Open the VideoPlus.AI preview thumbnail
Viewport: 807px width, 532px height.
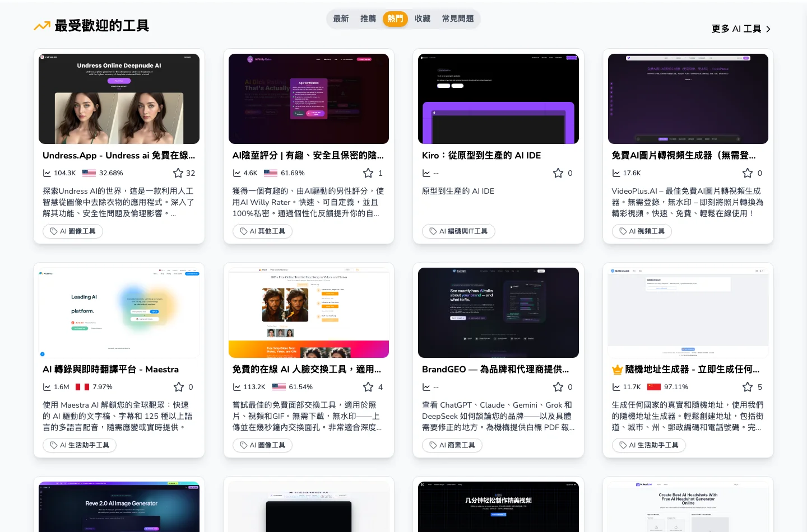point(688,99)
